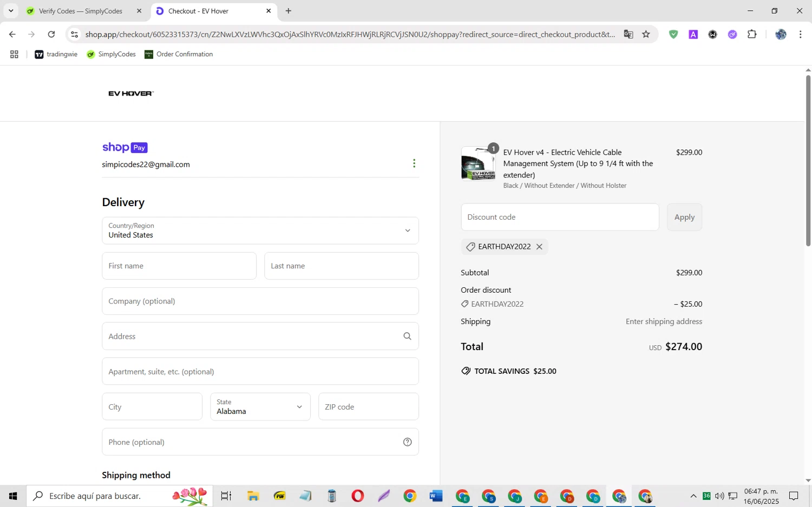Open the tradingwie bookmark
The width and height of the screenshot is (812, 507).
pos(56,54)
